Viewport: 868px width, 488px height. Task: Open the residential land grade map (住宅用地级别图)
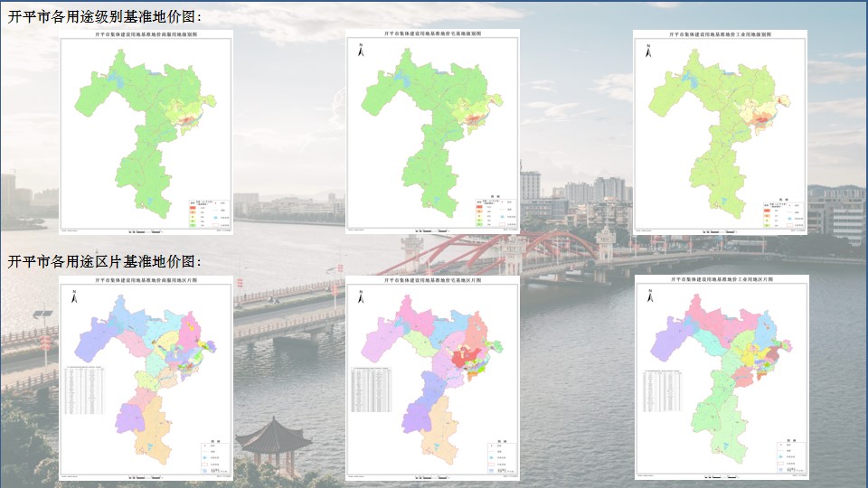pos(432,131)
